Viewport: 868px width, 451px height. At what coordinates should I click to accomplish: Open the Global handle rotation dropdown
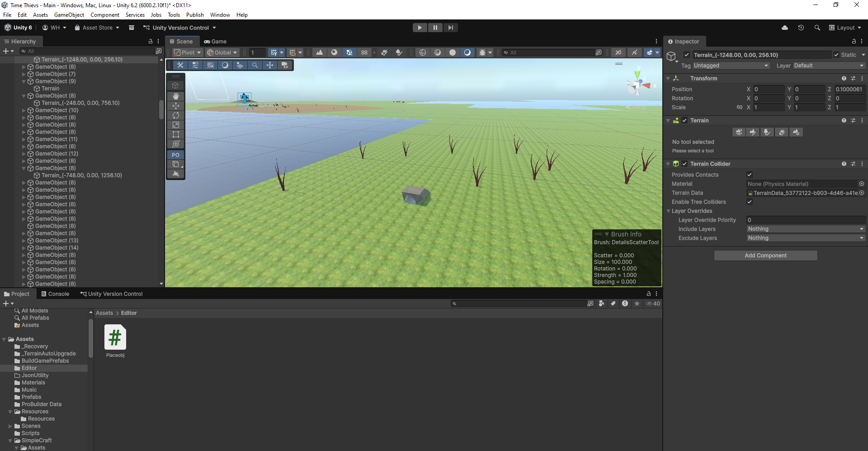click(x=222, y=52)
